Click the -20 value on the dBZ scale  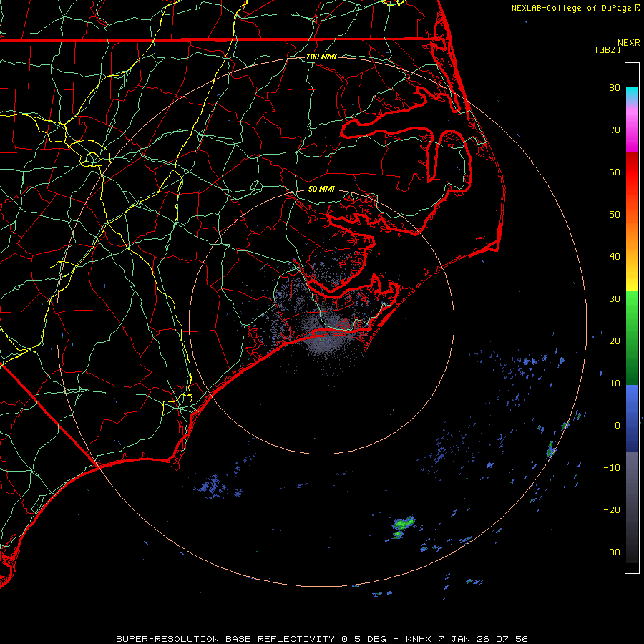612,509
